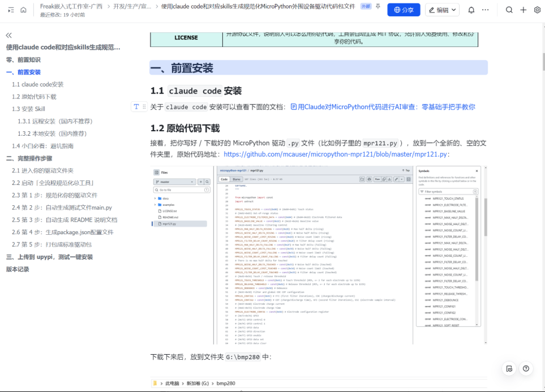
Task: Click the home icon in top bar
Action: 23,10
